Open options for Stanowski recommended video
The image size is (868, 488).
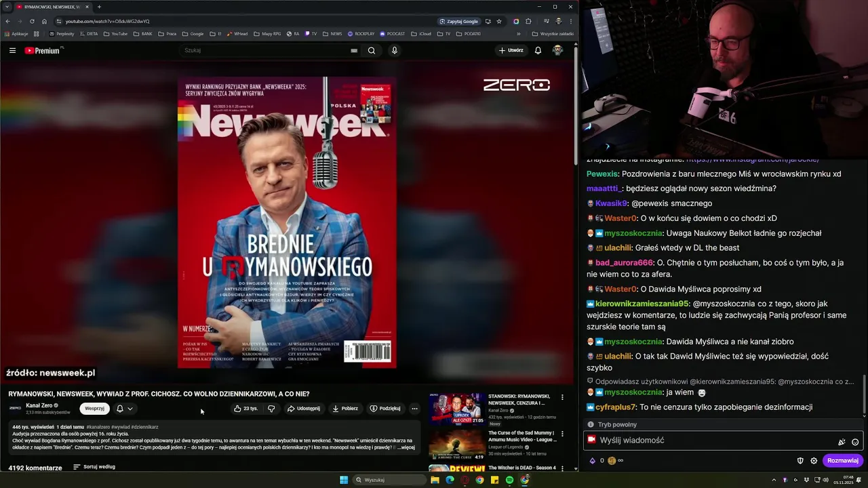[x=561, y=397]
